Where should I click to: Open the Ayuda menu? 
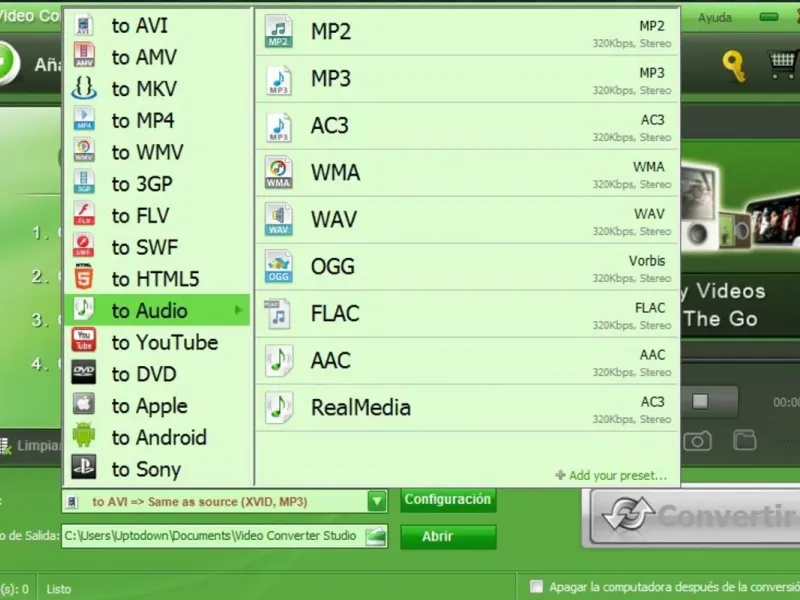coord(715,18)
